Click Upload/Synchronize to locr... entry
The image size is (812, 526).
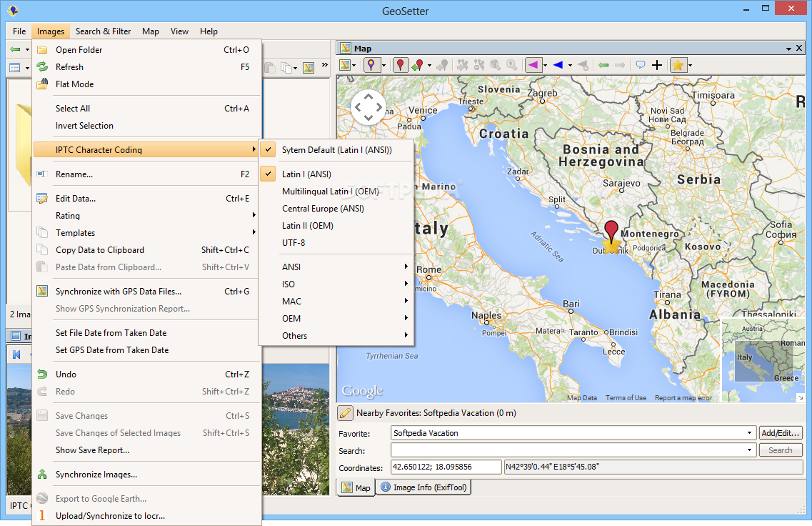click(x=146, y=515)
